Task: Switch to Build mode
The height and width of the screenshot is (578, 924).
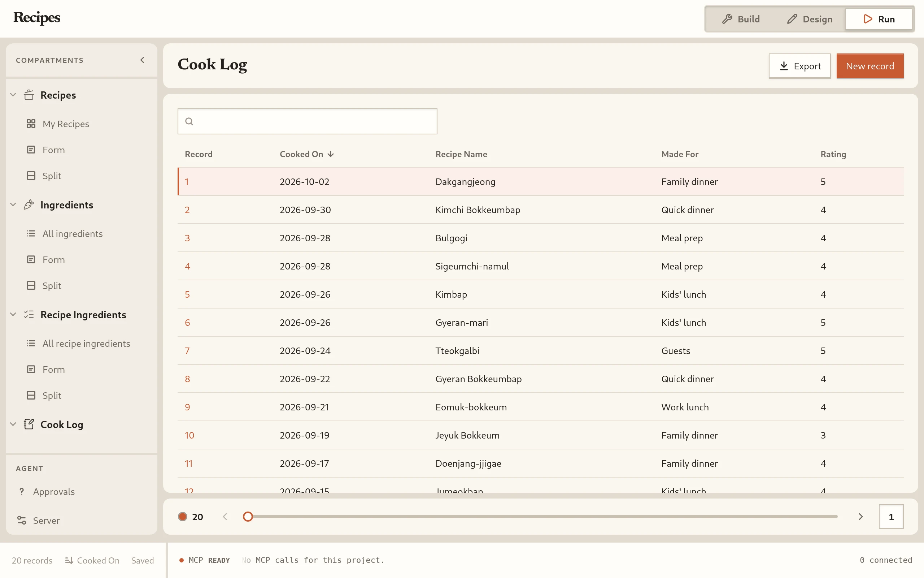Action: pos(741,19)
